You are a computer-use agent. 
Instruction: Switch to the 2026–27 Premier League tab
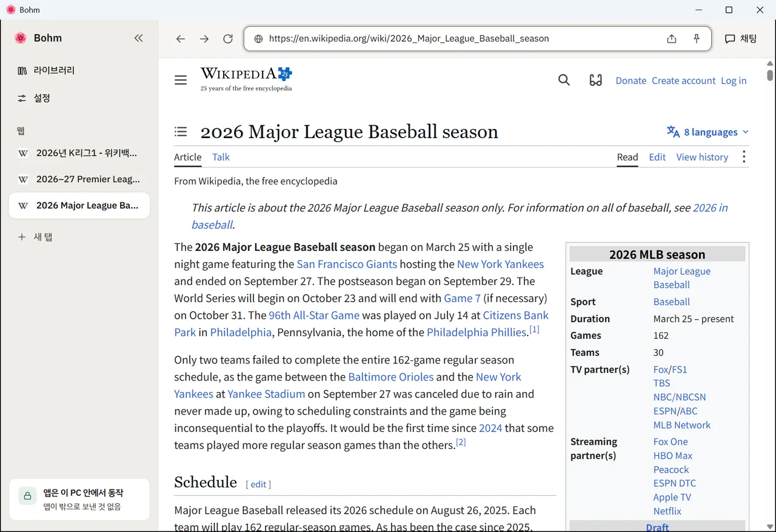point(79,179)
